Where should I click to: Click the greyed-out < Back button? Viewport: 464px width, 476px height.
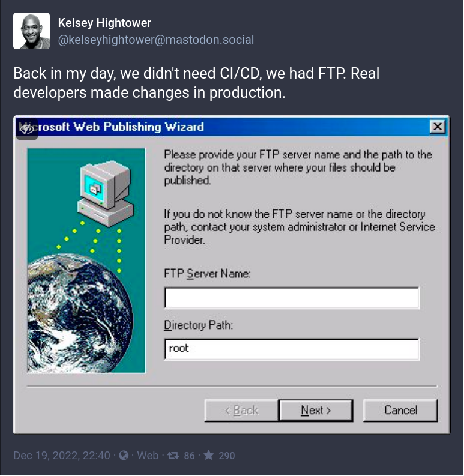tap(241, 411)
